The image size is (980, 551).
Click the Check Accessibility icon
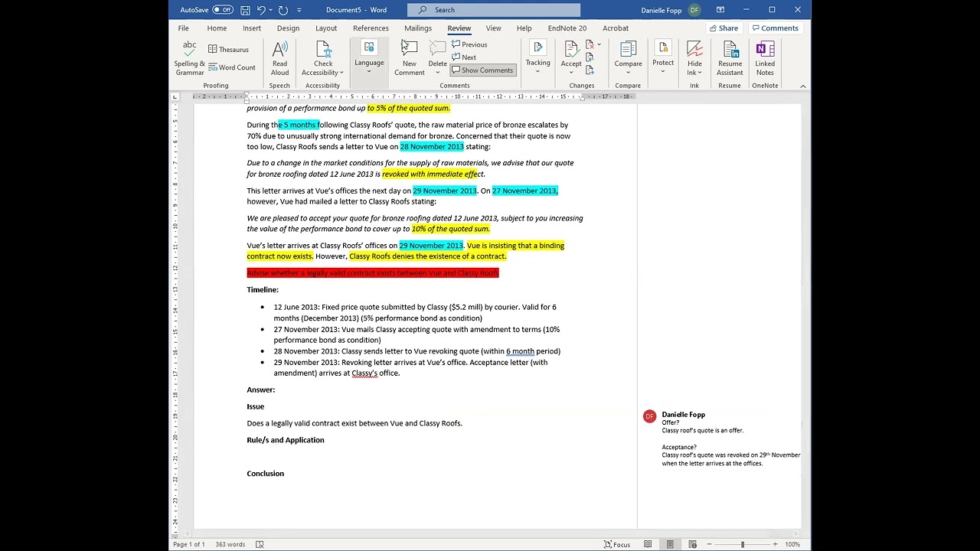coord(323,51)
